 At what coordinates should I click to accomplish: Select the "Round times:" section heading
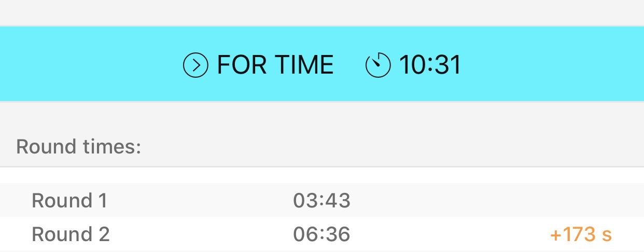pyautogui.click(x=79, y=147)
